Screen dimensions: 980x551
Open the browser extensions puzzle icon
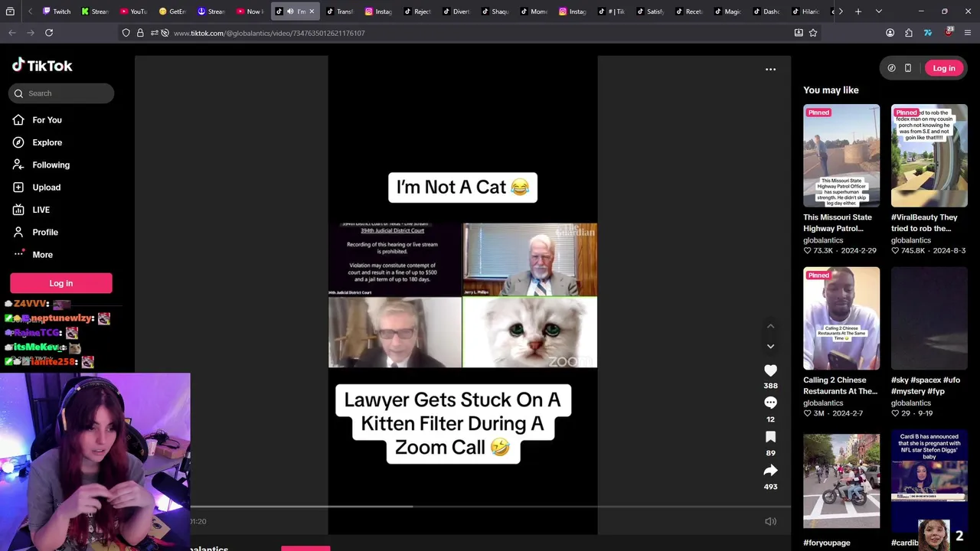click(x=909, y=33)
